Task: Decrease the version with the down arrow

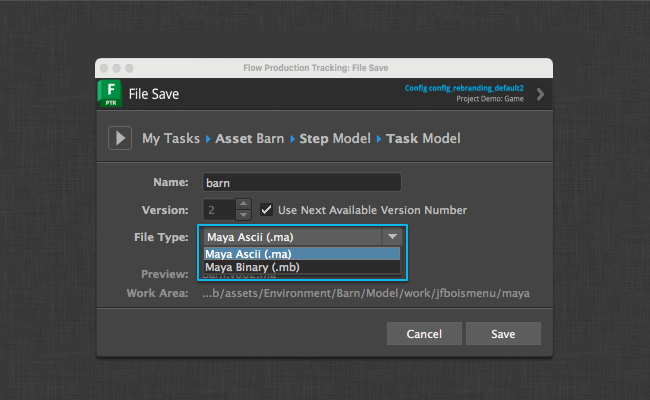Action: pos(243,215)
